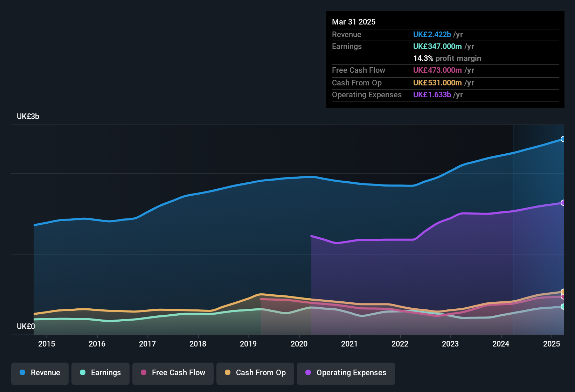This screenshot has height=392, width=575.
Task: Click the Earnings endpoint marker at chart edge
Action: [563, 307]
